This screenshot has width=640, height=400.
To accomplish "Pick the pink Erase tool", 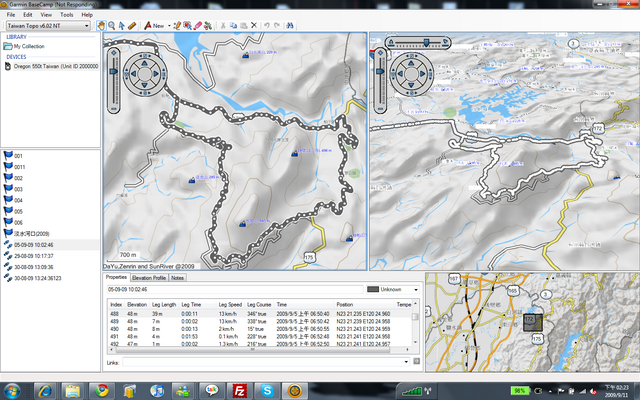I will 198,26.
